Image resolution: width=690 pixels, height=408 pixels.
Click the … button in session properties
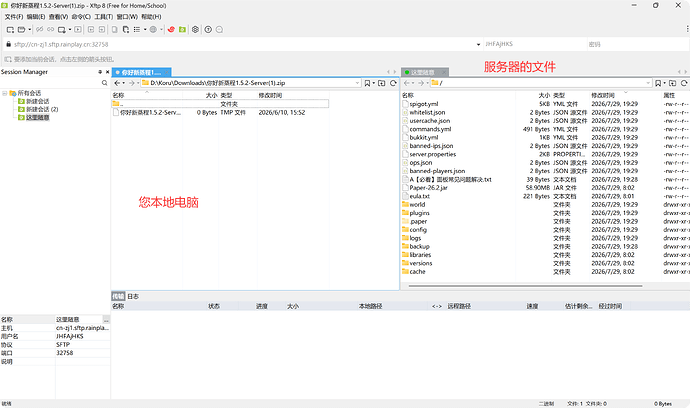(x=106, y=320)
